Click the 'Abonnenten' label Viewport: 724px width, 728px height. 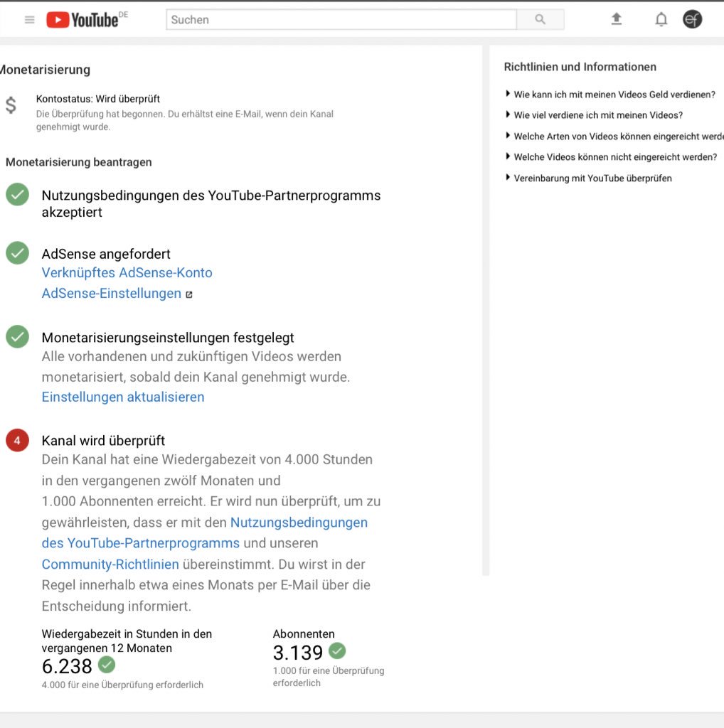click(x=304, y=633)
